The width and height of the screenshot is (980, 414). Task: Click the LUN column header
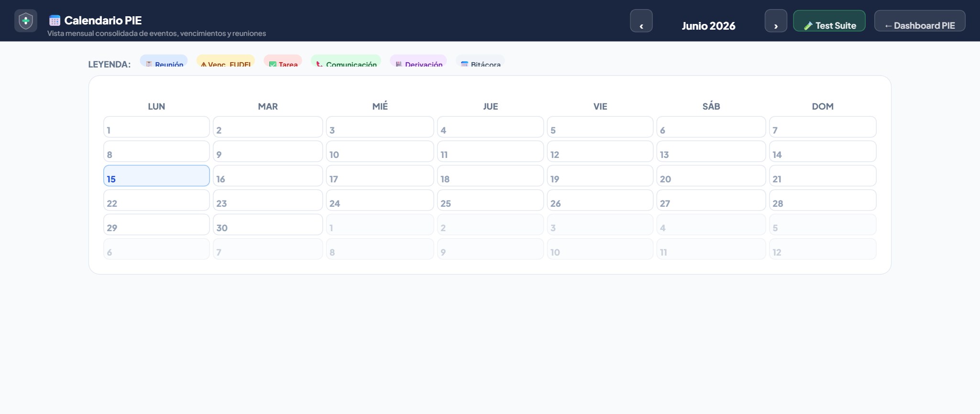coord(156,106)
